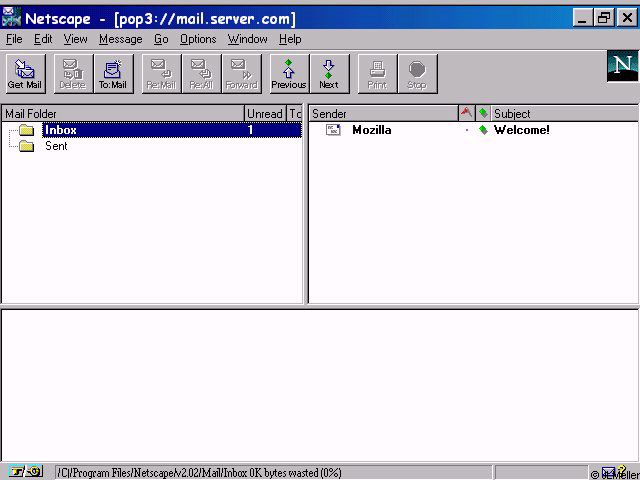Click the Inbox folder icon
This screenshot has height=480, width=640.
point(27,130)
